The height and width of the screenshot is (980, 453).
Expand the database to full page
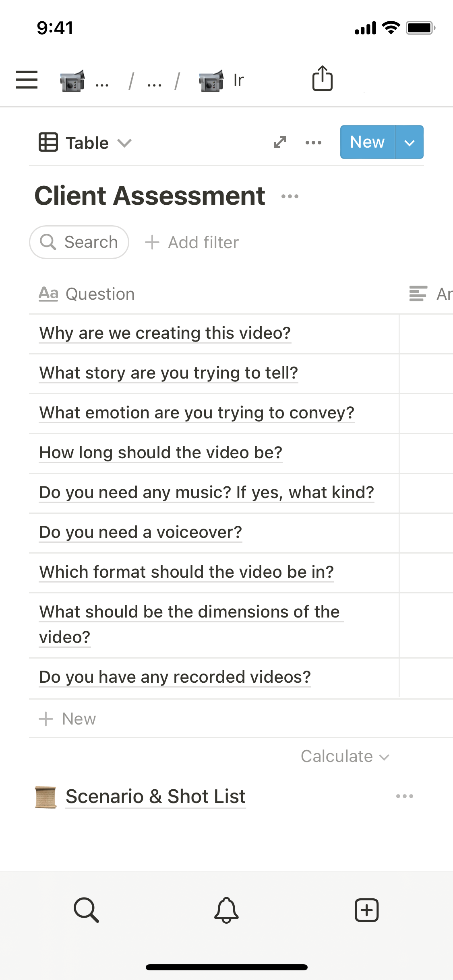click(280, 142)
